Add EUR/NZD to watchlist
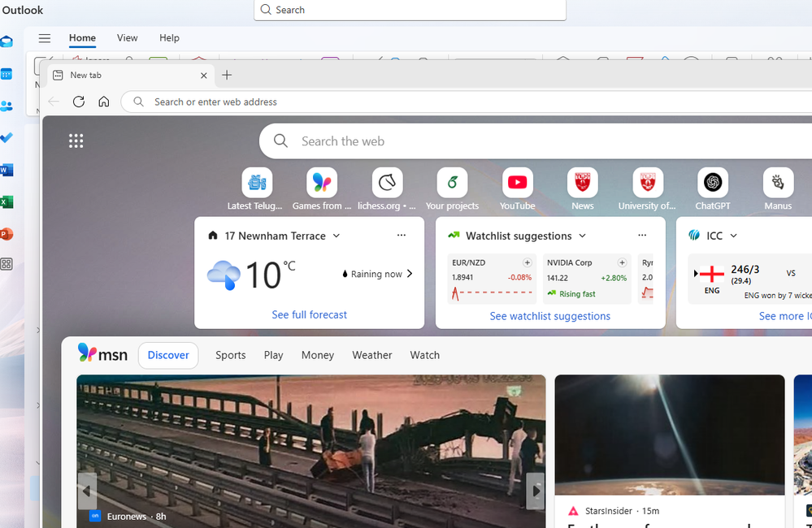812x528 pixels. [527, 262]
